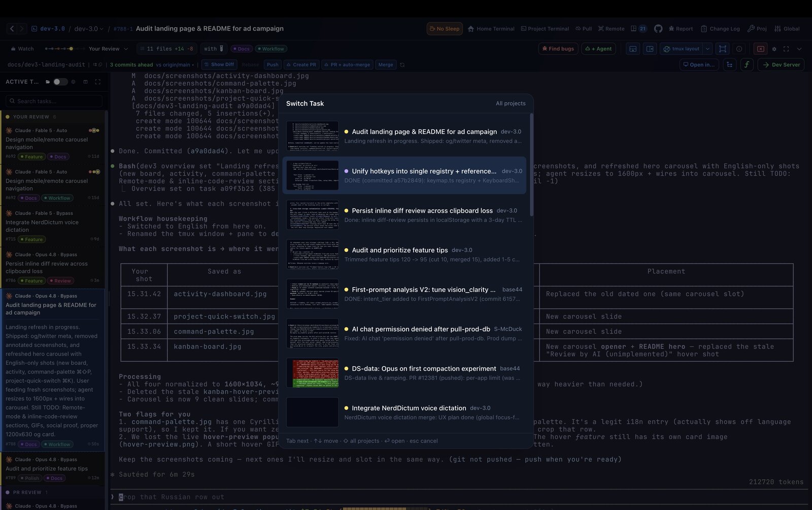The height and width of the screenshot is (510, 812).
Task: Click the with flask button
Action: click(x=214, y=49)
